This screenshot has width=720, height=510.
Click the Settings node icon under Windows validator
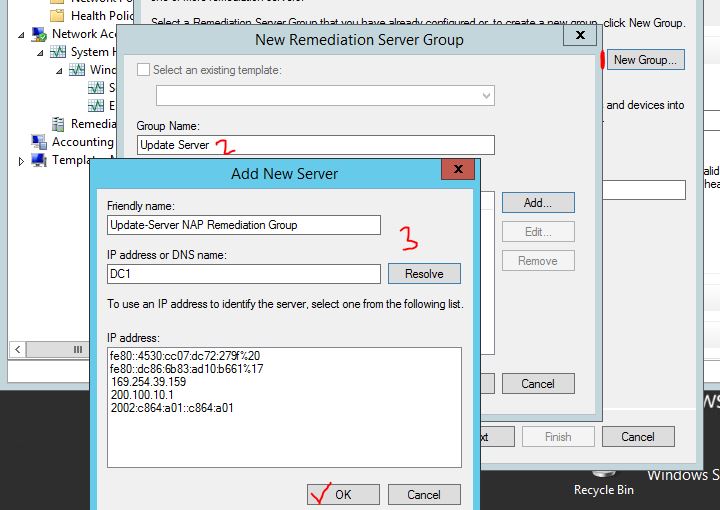pos(96,88)
